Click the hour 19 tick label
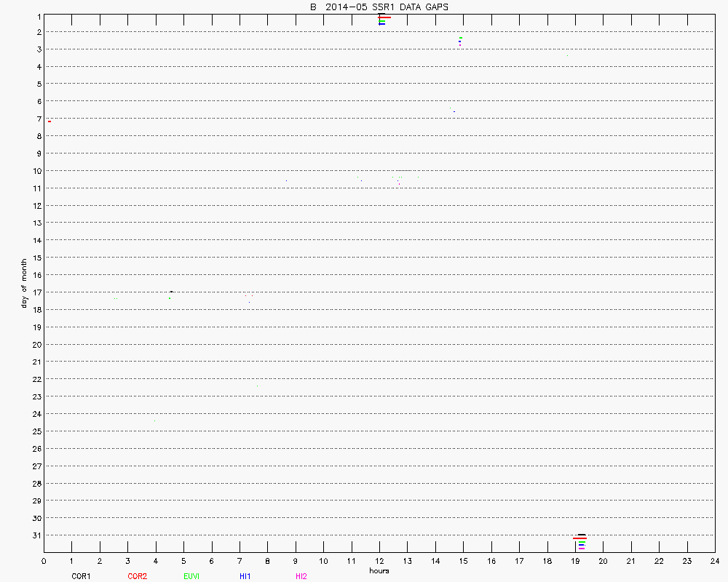The width and height of the screenshot is (728, 582). point(575,562)
